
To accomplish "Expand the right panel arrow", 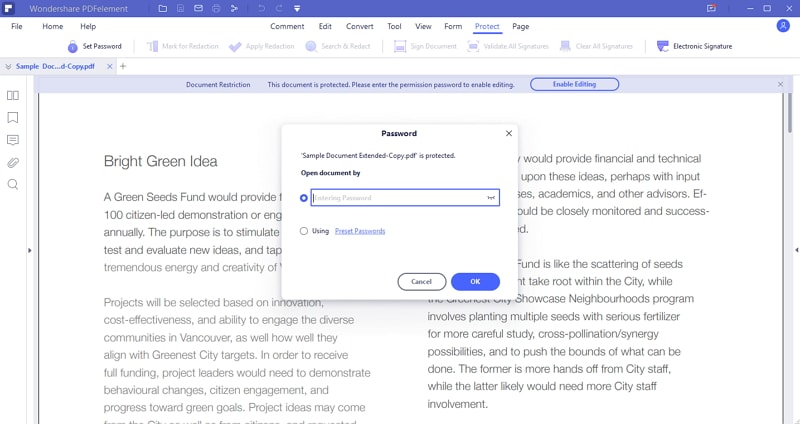I will click(x=796, y=250).
